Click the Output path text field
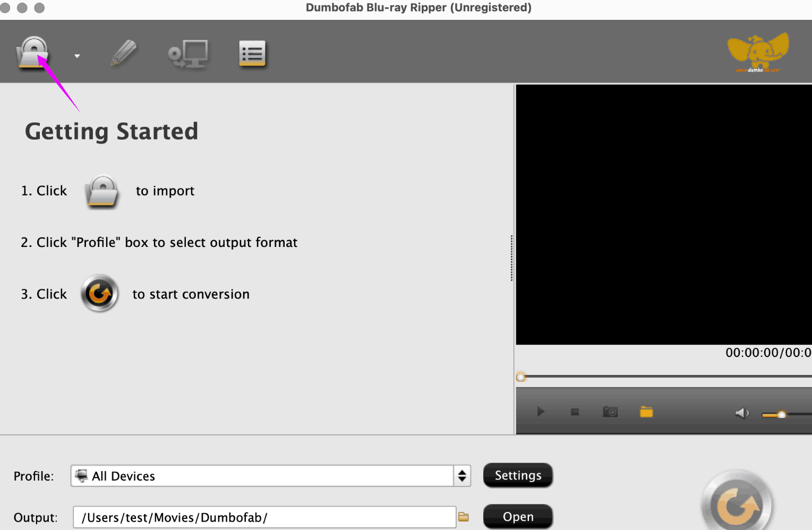Viewport: 812px width, 530px height. point(264,517)
